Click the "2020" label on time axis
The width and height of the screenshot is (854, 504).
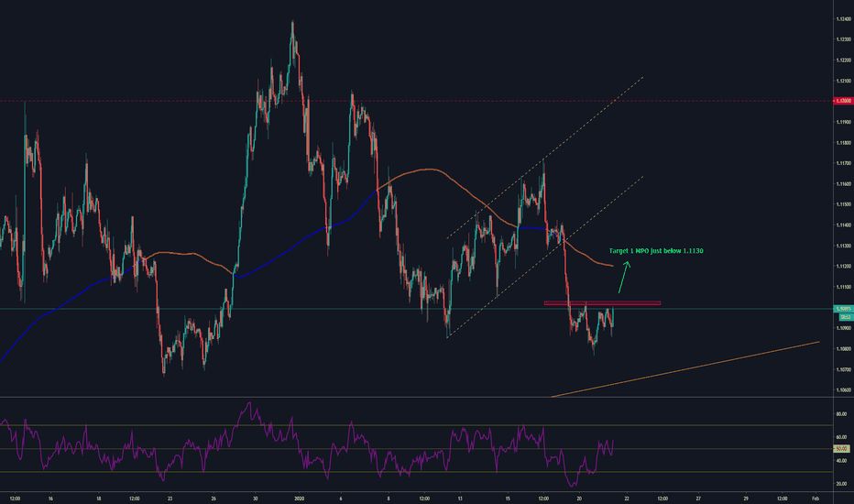point(300,497)
